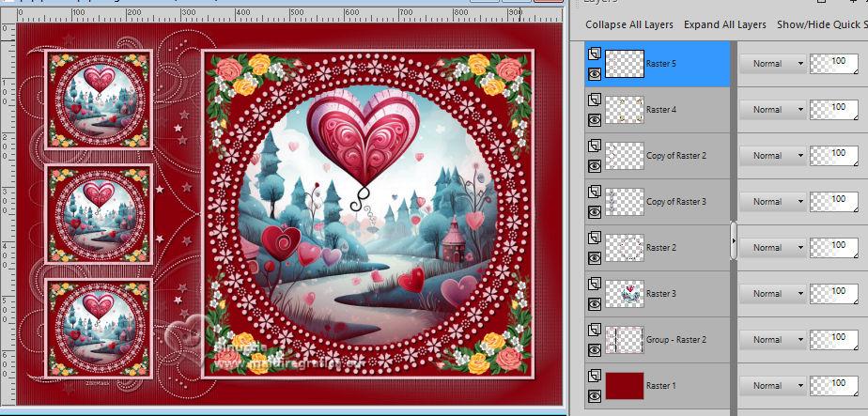Click the Copy of Raster 2 layer thumbnail

625,156
